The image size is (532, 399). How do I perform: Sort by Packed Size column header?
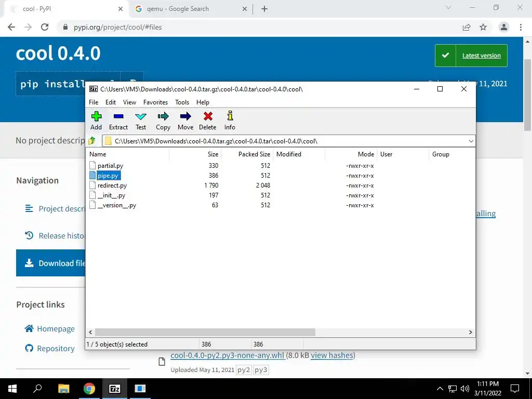click(247, 154)
